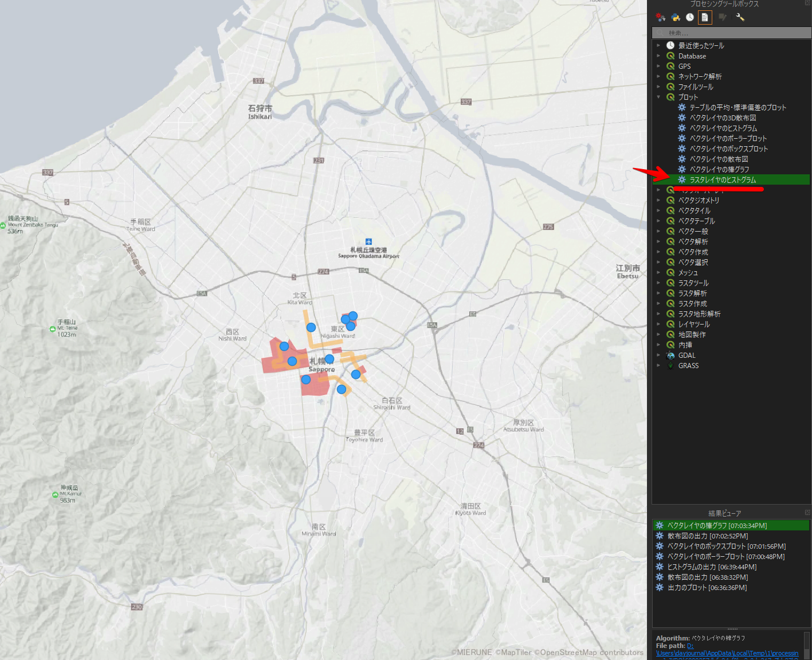This screenshot has width=812, height=660.
Task: Open result ベクタレイヤの棒グラフ [07:03:34PM]
Action: [731, 525]
